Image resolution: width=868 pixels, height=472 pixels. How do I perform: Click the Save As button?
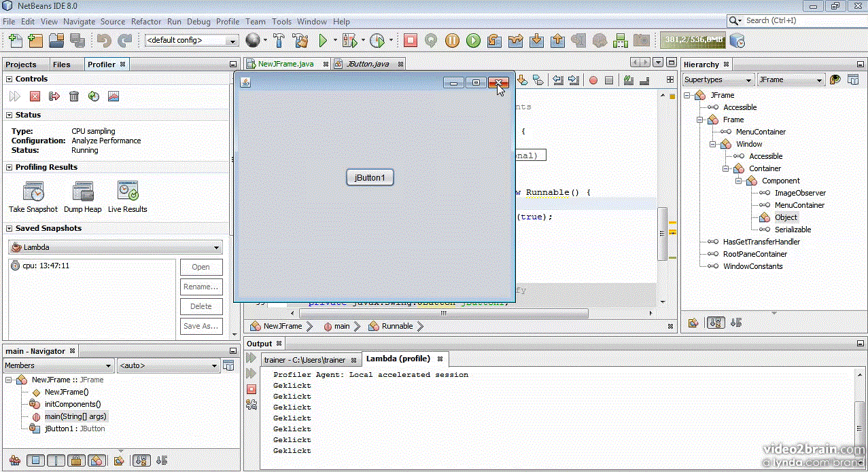click(x=201, y=326)
